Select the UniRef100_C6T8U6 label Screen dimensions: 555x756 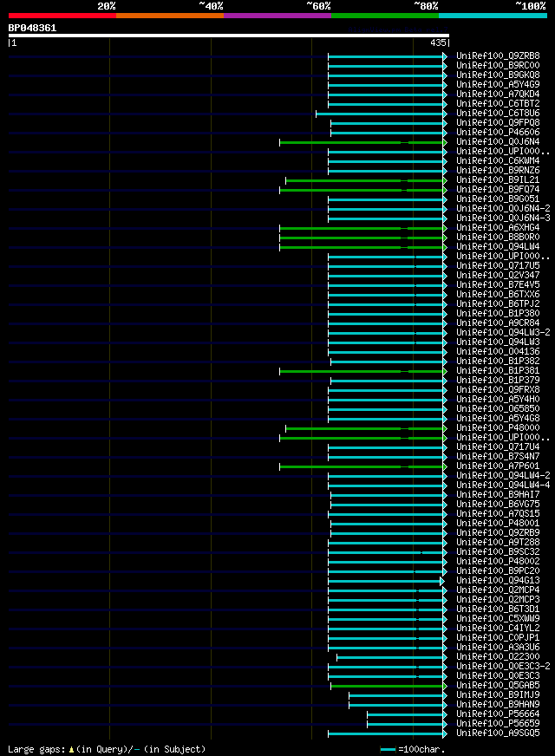pyautogui.click(x=498, y=114)
